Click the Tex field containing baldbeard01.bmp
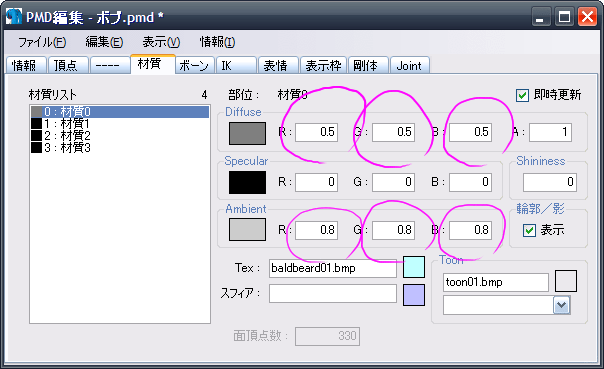Image resolution: width=604 pixels, height=369 pixels. pyautogui.click(x=333, y=268)
